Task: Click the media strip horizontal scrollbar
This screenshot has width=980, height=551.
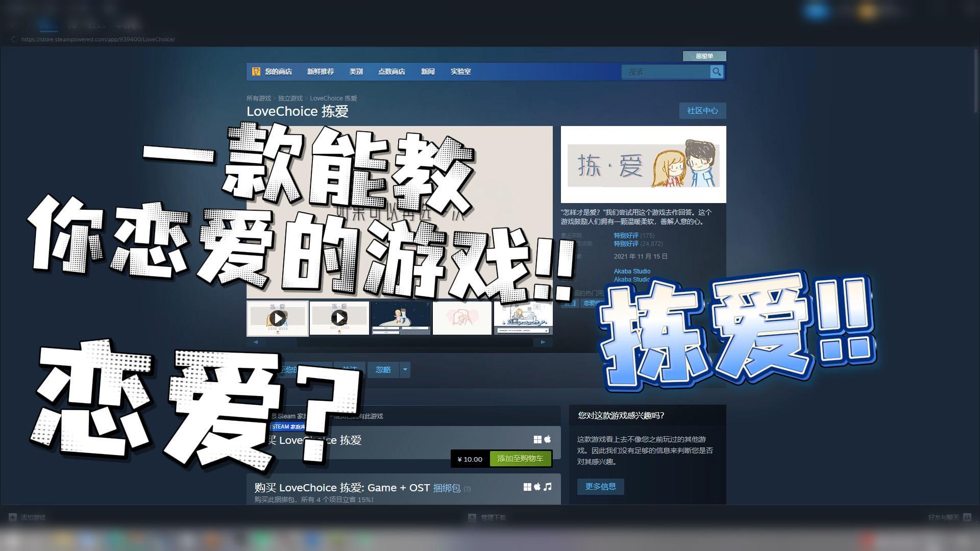Action: point(400,342)
